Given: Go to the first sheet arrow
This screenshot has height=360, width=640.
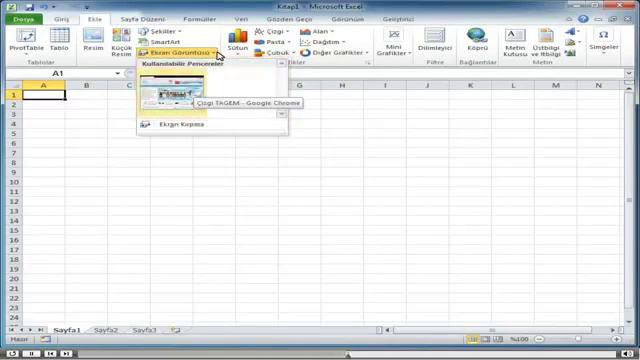Looking at the screenshot, I should click(x=11, y=330).
